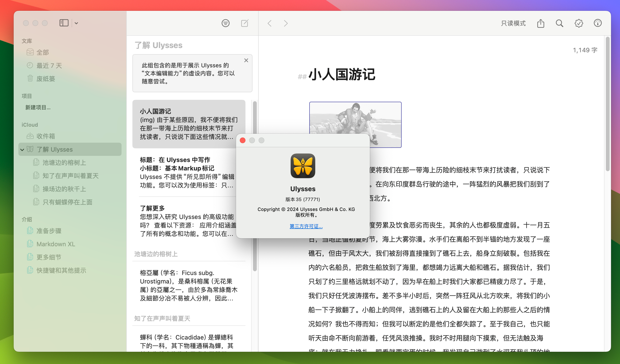
Task: Open the share/export icon
Action: [x=541, y=23]
